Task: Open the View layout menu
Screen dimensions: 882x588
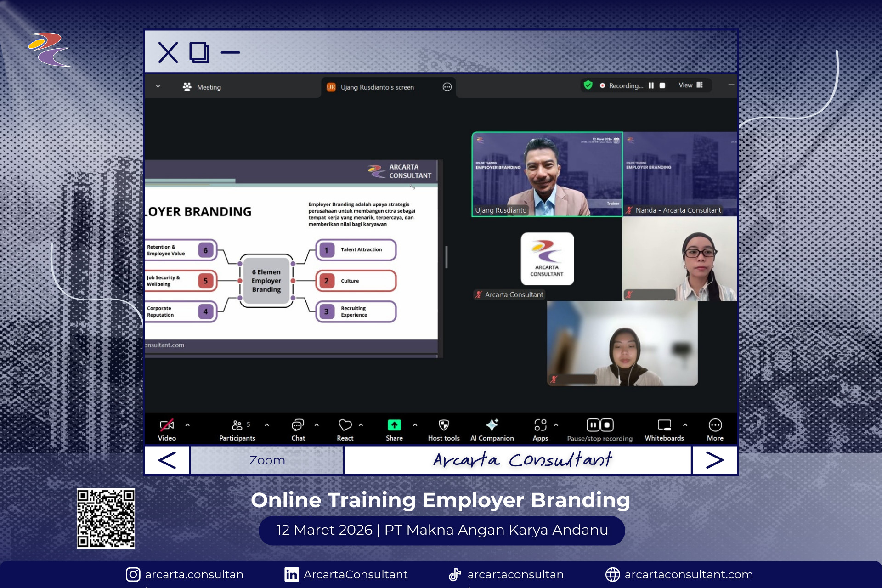Action: [690, 85]
